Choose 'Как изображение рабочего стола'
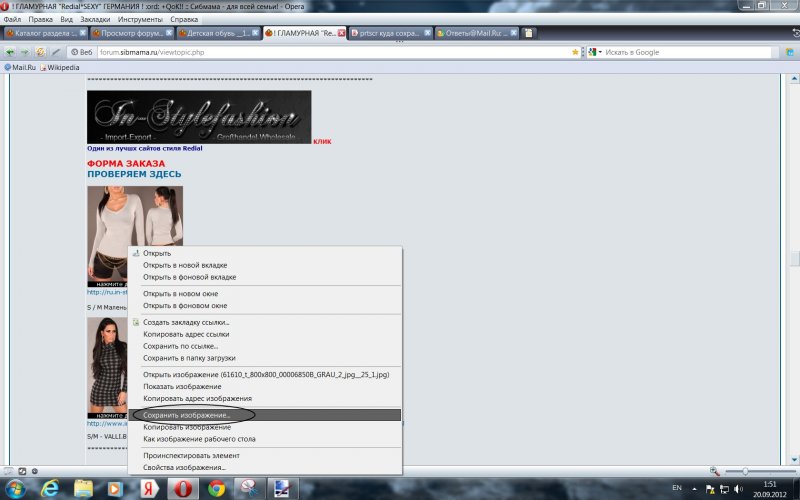The image size is (800, 500). 265,439
